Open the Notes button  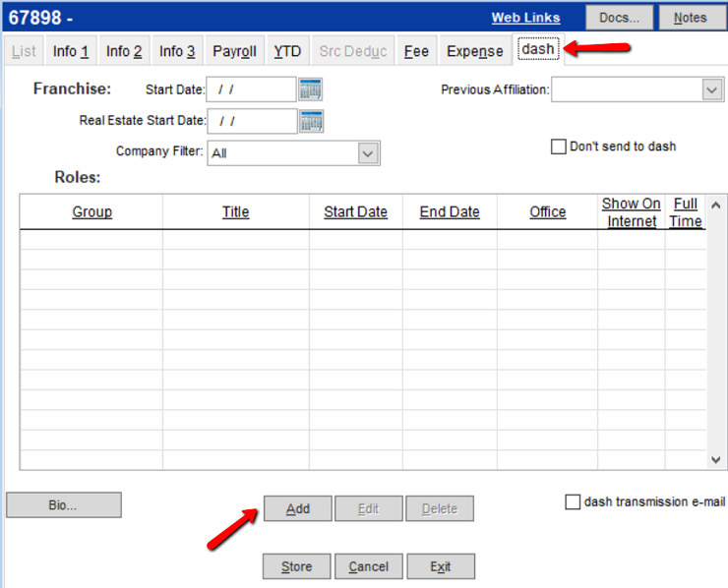691,18
